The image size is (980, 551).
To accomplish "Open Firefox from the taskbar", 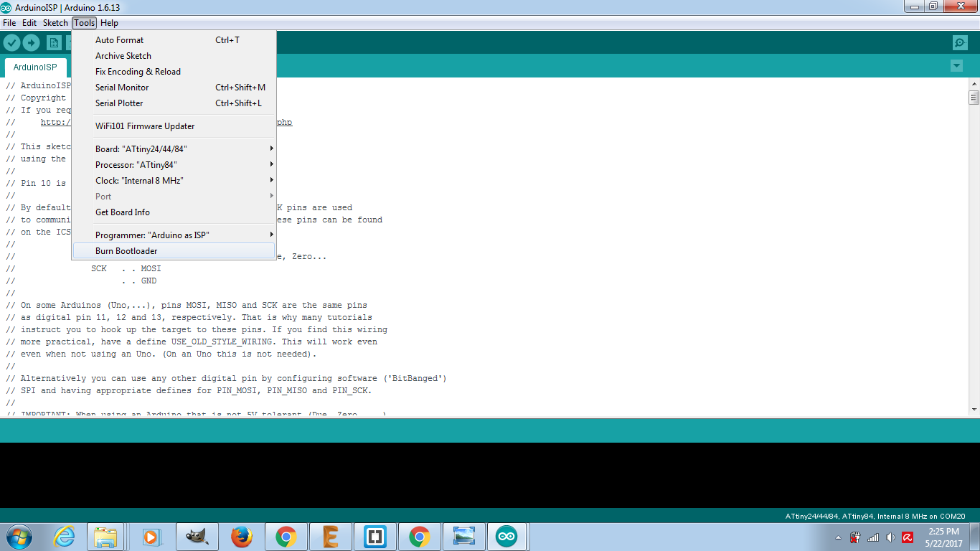I will click(242, 537).
